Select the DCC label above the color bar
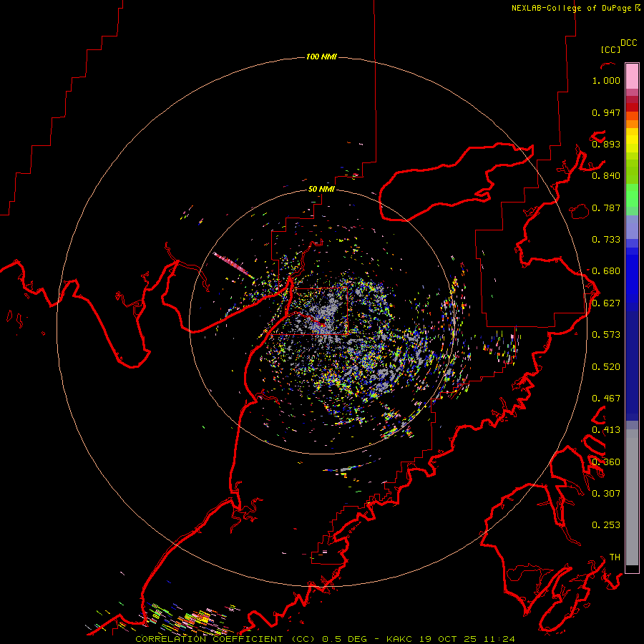The height and width of the screenshot is (644, 644). pos(628,43)
